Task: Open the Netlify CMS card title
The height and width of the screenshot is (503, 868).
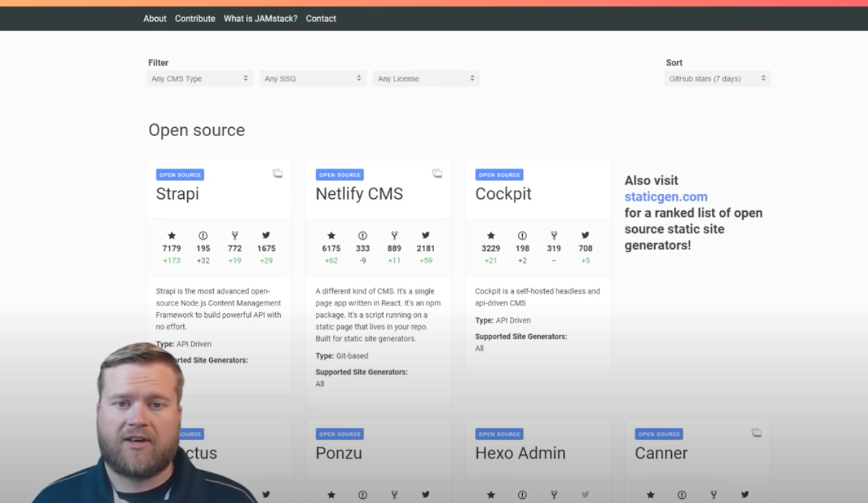Action: click(359, 193)
